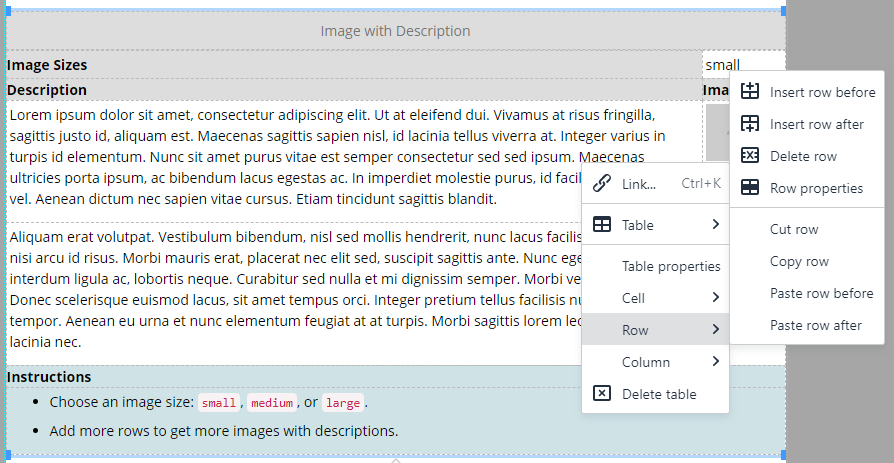Viewport: 894px width, 463px height.
Task: Click the Insert row after icon
Action: tap(750, 124)
